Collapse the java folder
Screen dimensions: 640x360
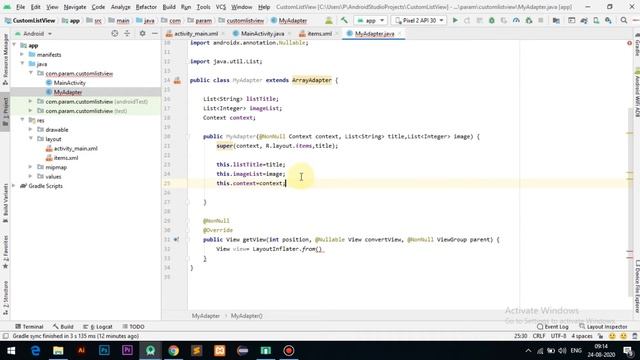pyautogui.click(x=22, y=64)
